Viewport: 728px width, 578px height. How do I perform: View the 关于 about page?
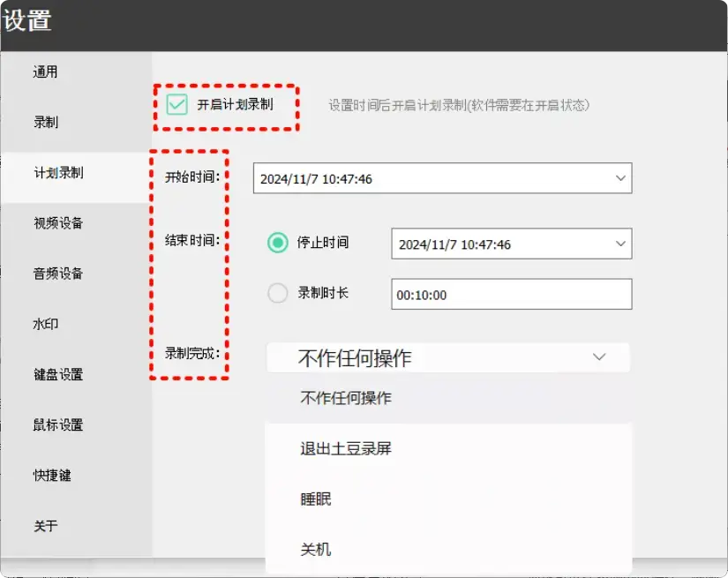tap(44, 525)
